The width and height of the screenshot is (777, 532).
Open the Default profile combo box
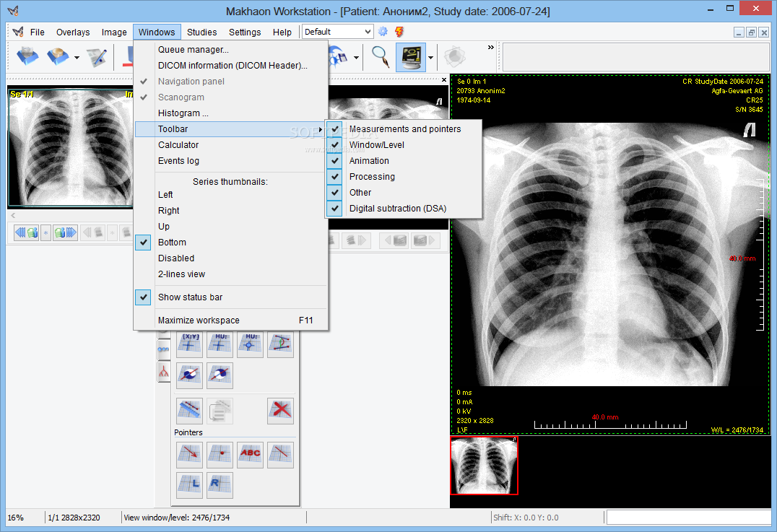[x=337, y=32]
